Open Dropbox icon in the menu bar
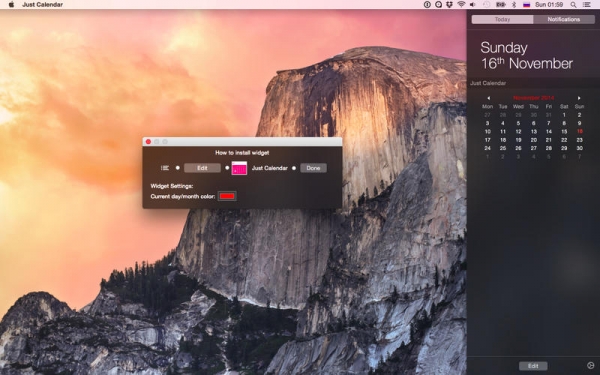 point(450,5)
